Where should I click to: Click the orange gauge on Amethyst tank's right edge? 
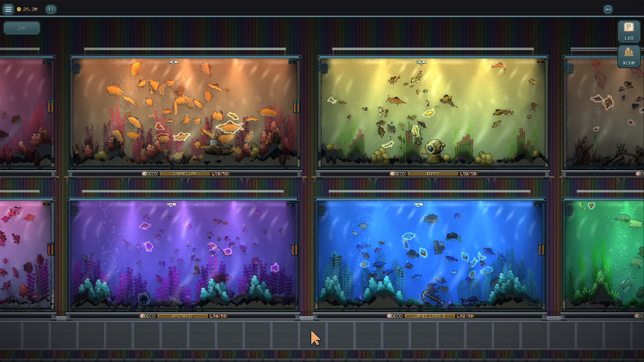tap(294, 249)
